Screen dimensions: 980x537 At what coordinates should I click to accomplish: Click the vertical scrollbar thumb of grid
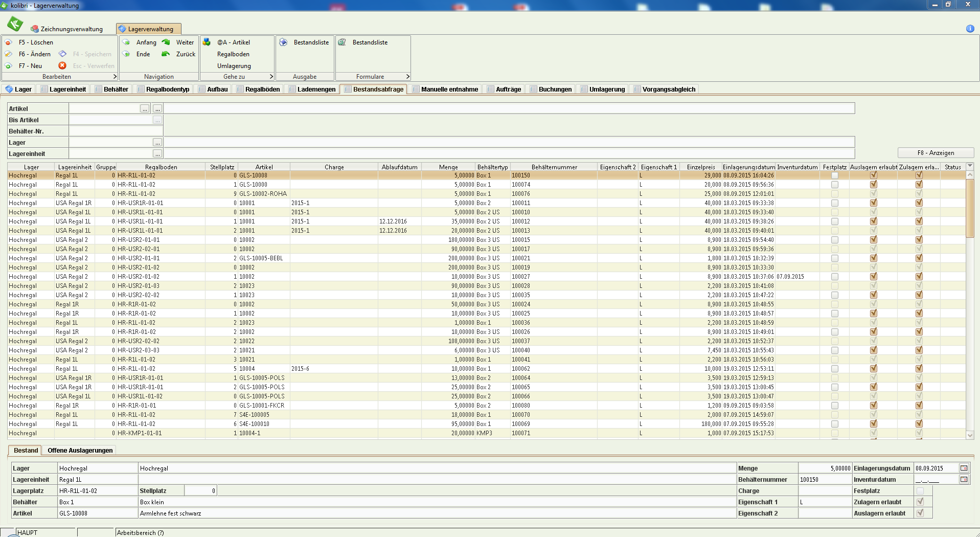tap(970, 208)
